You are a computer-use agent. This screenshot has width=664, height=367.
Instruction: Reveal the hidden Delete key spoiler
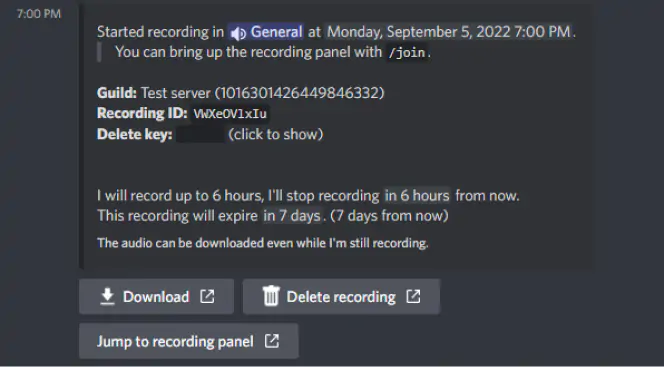coord(200,135)
